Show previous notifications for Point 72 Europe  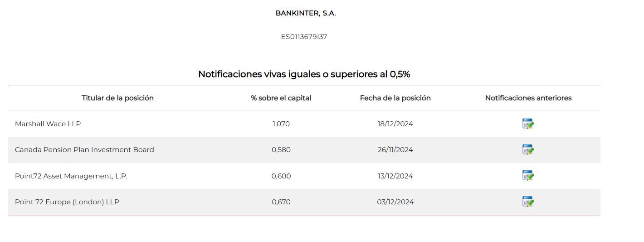[527, 202]
